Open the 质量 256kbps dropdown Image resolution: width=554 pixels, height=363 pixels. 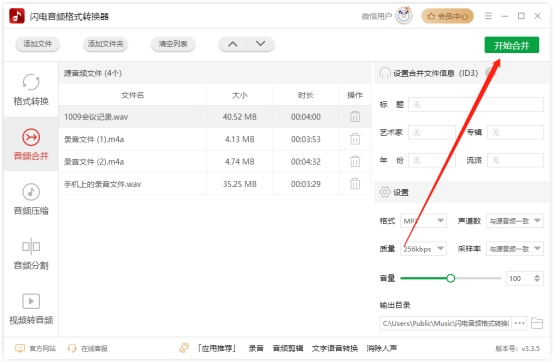pyautogui.click(x=423, y=249)
